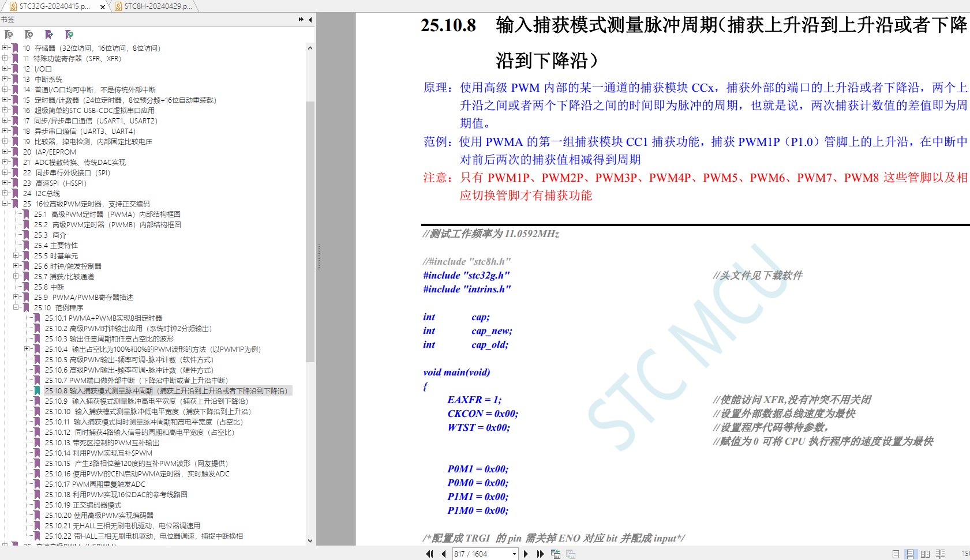Click bookmark icon of 25.10.8 entry
This screenshot has height=560, width=970.
tap(37, 390)
